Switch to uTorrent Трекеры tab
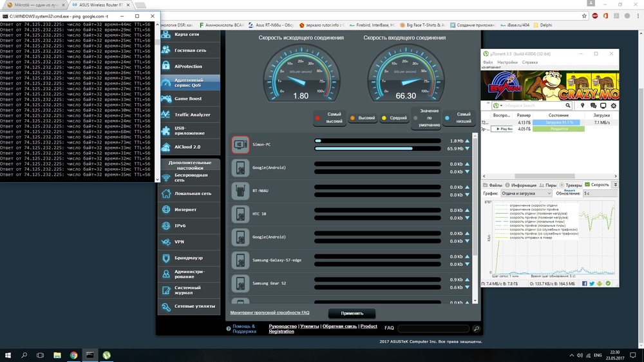 571,186
